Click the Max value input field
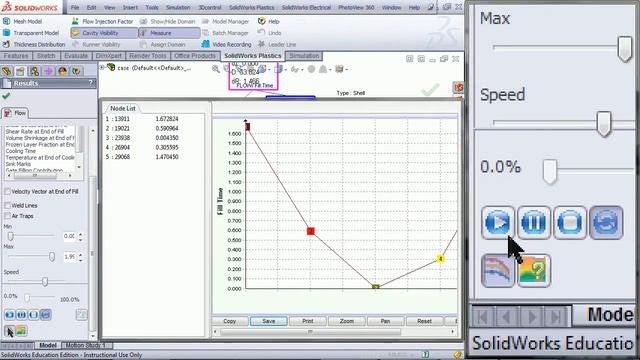This screenshot has width=640, height=360. pyautogui.click(x=69, y=257)
